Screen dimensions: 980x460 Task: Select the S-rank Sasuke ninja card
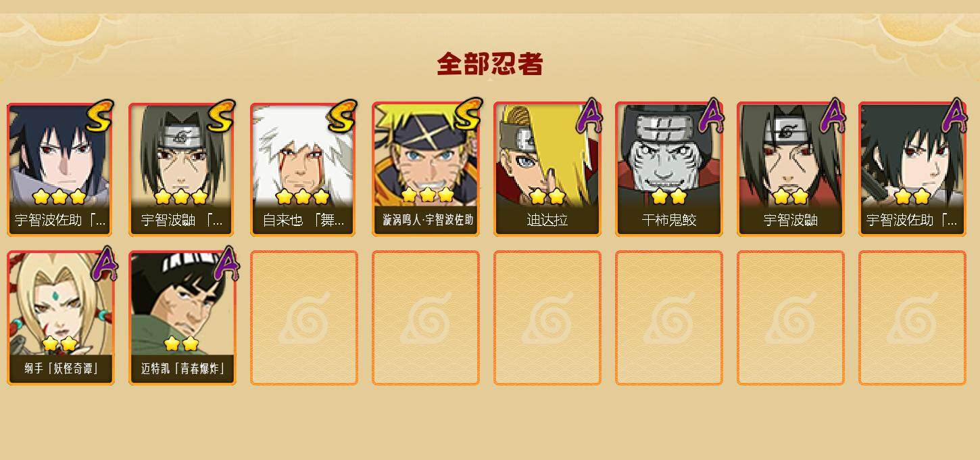(x=60, y=169)
